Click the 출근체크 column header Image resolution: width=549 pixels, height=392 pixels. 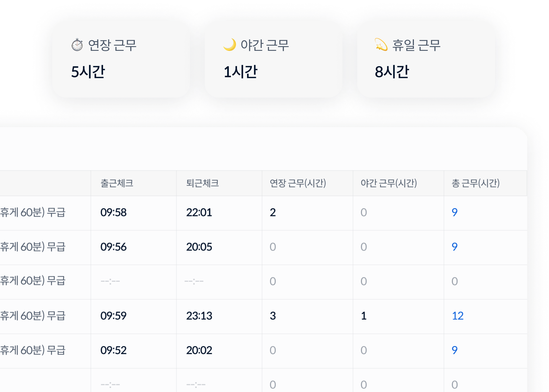click(117, 183)
